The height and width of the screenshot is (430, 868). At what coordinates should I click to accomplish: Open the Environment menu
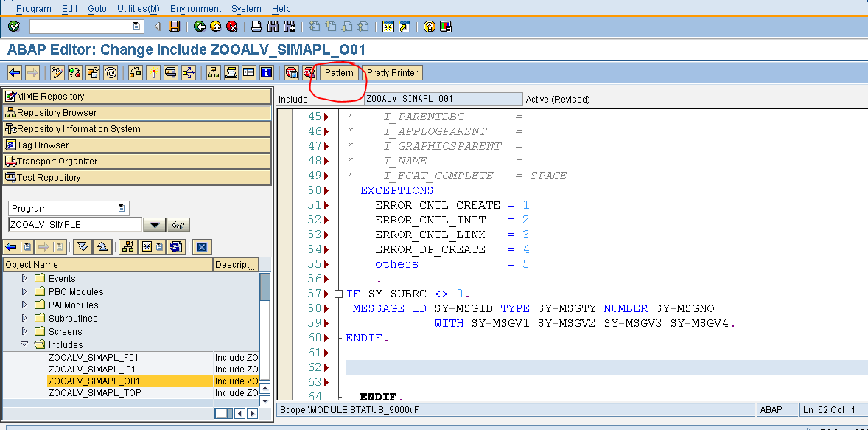[195, 8]
